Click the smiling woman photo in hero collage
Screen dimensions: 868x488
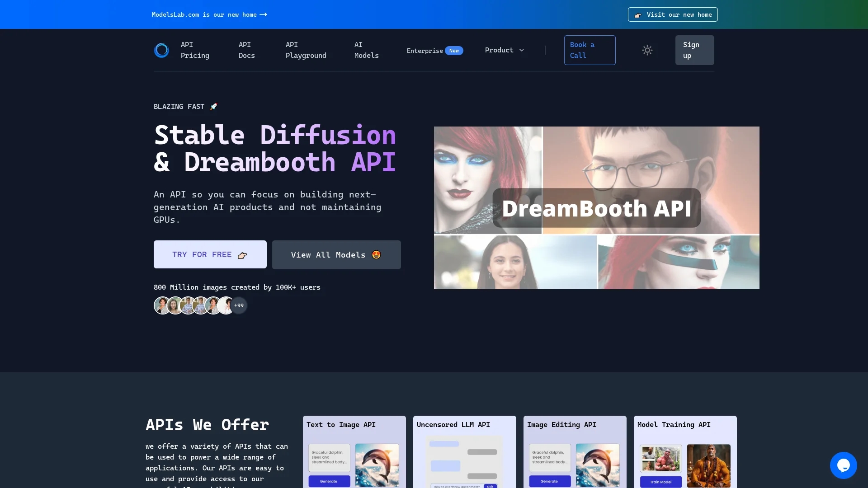click(x=515, y=262)
